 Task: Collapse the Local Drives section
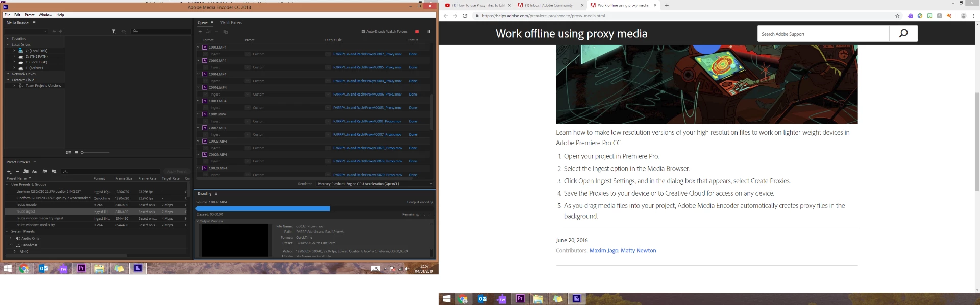[x=8, y=44]
